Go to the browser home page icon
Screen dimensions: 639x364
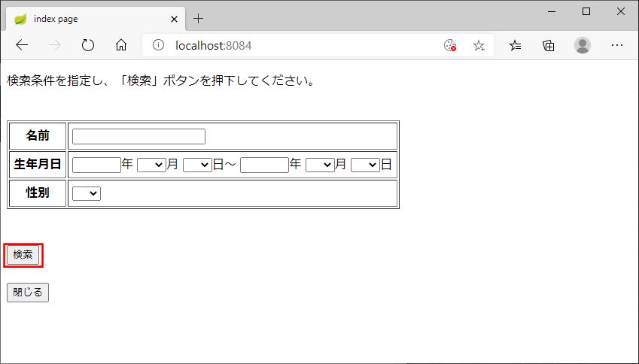121,45
